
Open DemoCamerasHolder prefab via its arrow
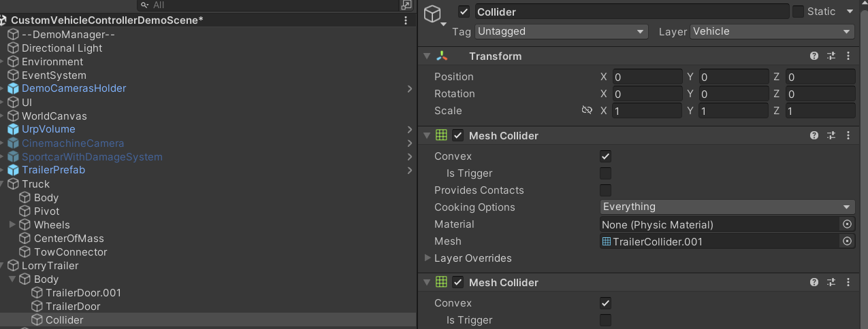click(410, 88)
